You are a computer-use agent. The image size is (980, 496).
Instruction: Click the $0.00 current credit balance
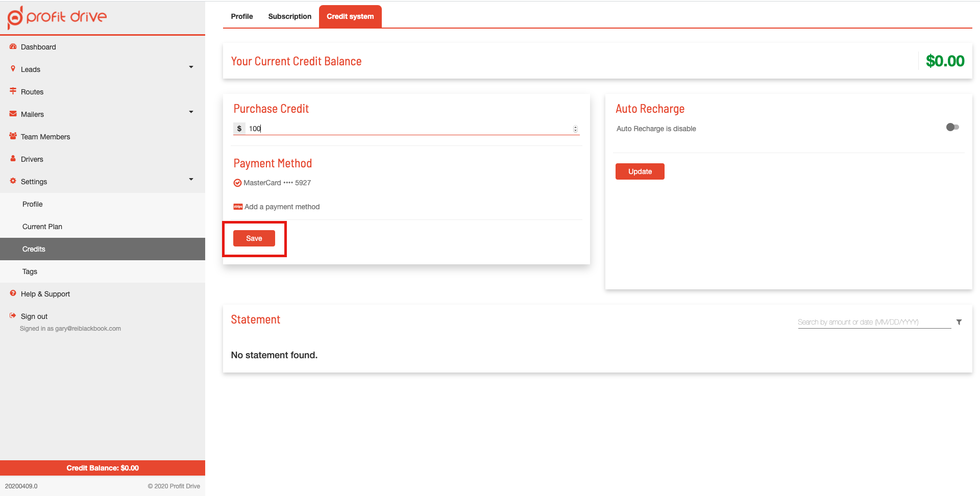pos(945,61)
